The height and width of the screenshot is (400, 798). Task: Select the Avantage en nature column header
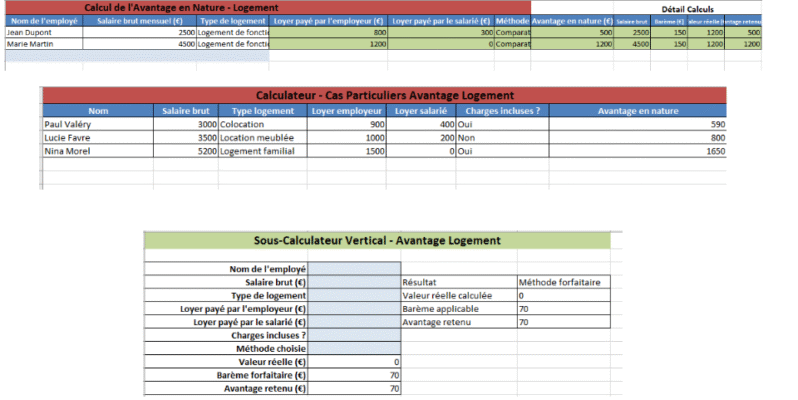pyautogui.click(x=636, y=111)
